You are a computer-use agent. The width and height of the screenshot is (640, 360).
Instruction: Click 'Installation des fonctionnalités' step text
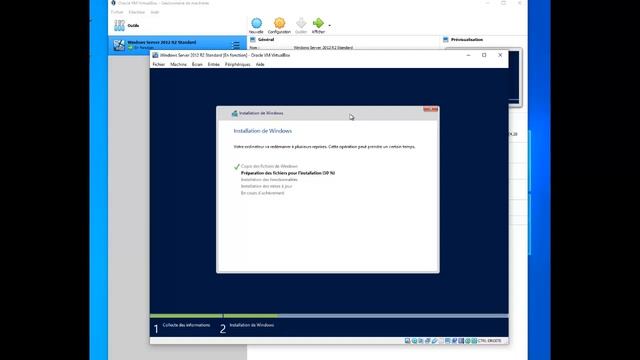[x=269, y=180]
